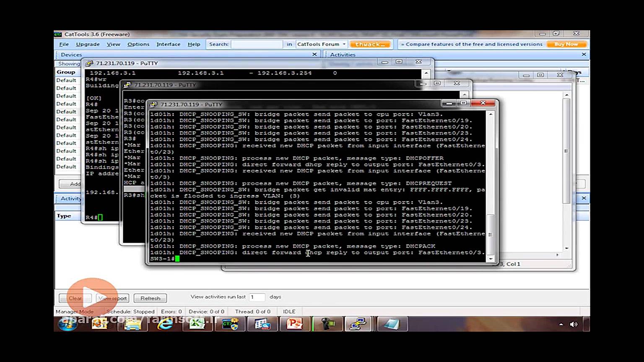Click the Type column header
This screenshot has width=644, height=362.
[64, 216]
